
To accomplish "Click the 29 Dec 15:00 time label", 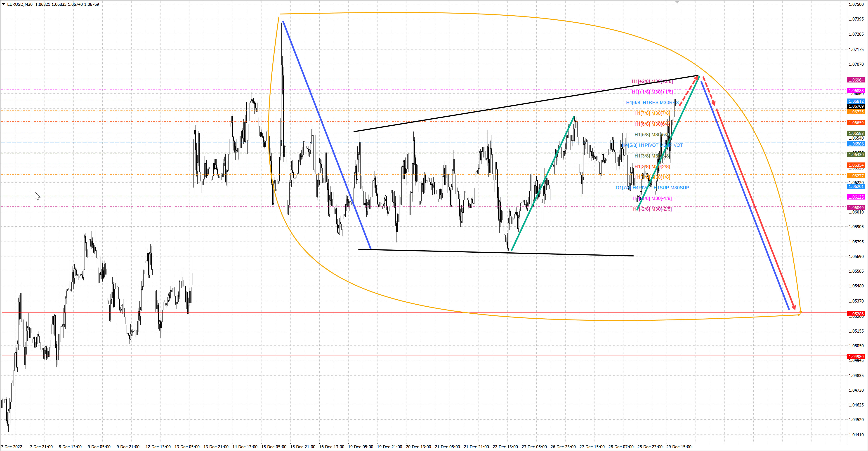I will click(679, 447).
